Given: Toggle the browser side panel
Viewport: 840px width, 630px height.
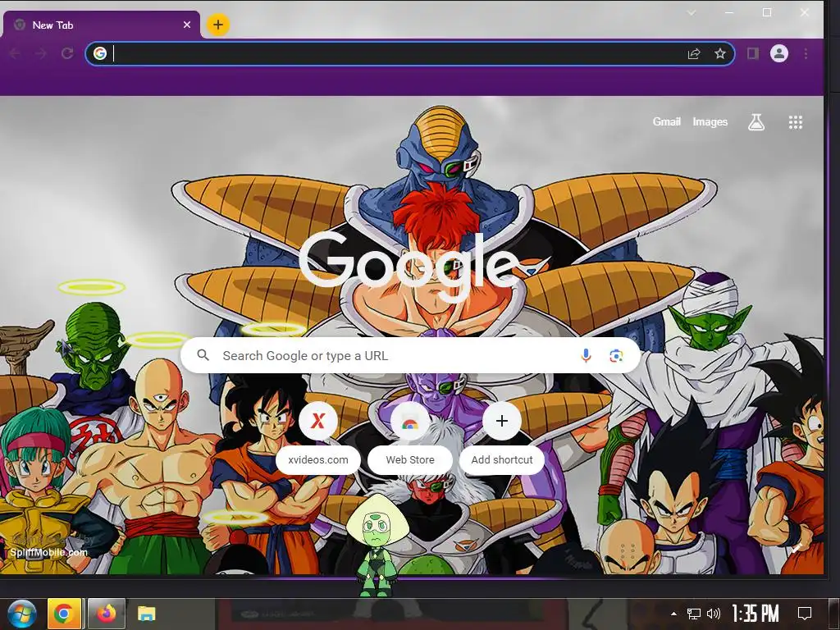Looking at the screenshot, I should click(x=753, y=53).
